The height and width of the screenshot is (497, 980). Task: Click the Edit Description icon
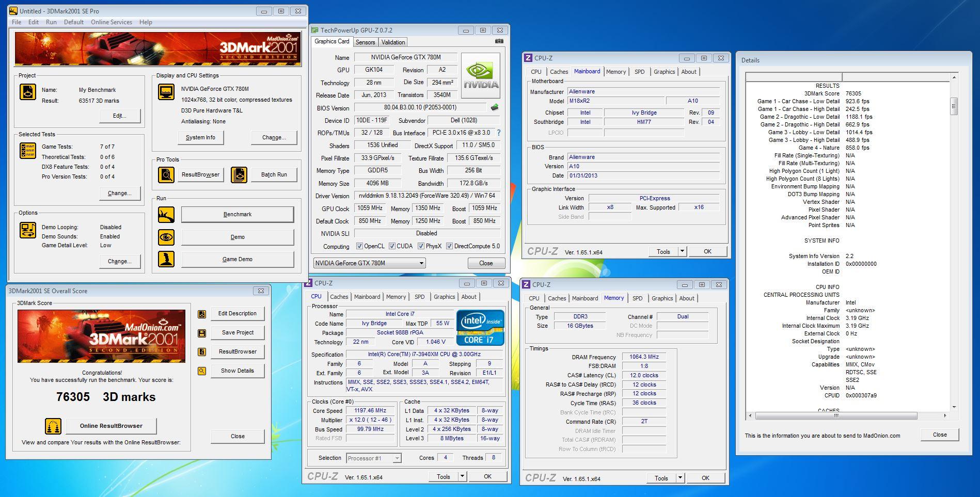click(x=202, y=314)
